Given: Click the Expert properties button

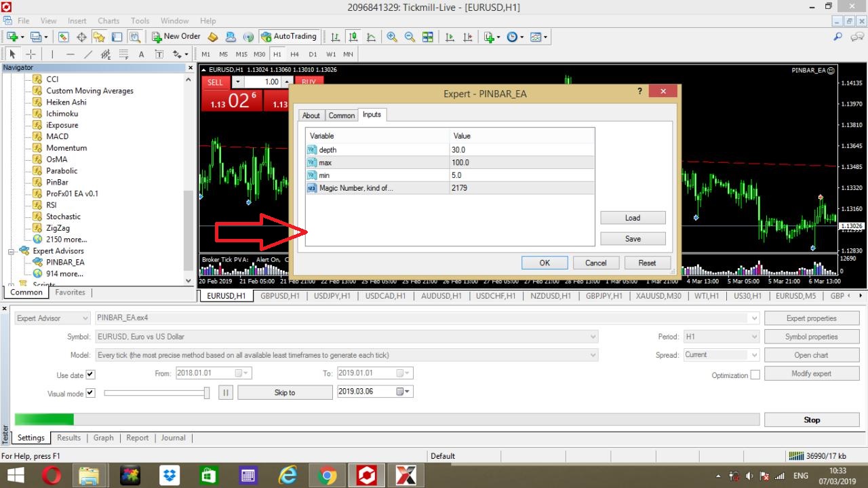Looking at the screenshot, I should point(812,318).
